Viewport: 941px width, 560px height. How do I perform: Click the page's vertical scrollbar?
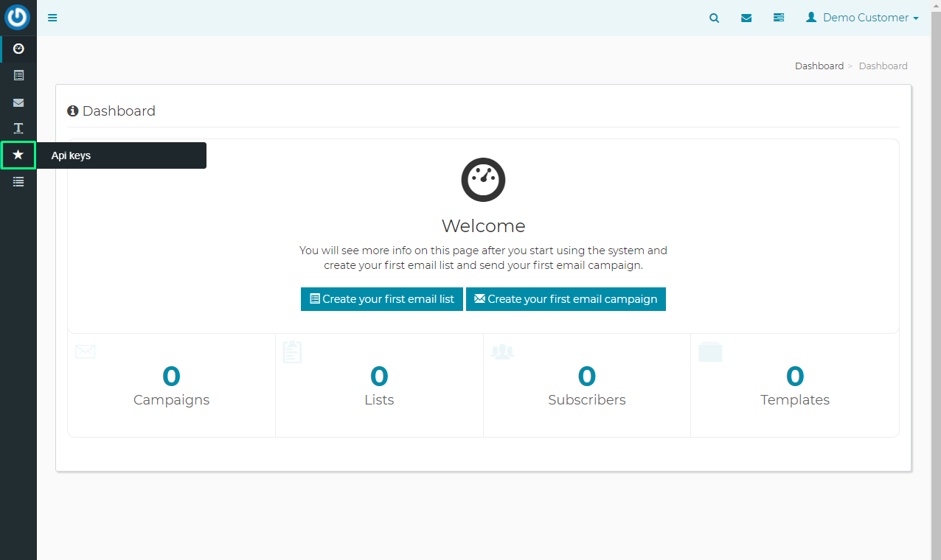coord(936,280)
